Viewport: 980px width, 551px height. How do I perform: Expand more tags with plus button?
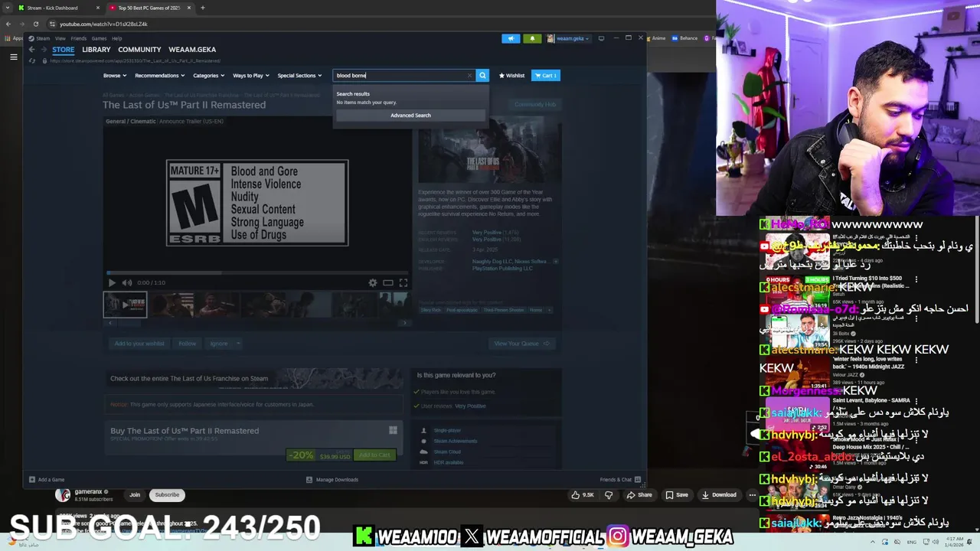point(549,310)
